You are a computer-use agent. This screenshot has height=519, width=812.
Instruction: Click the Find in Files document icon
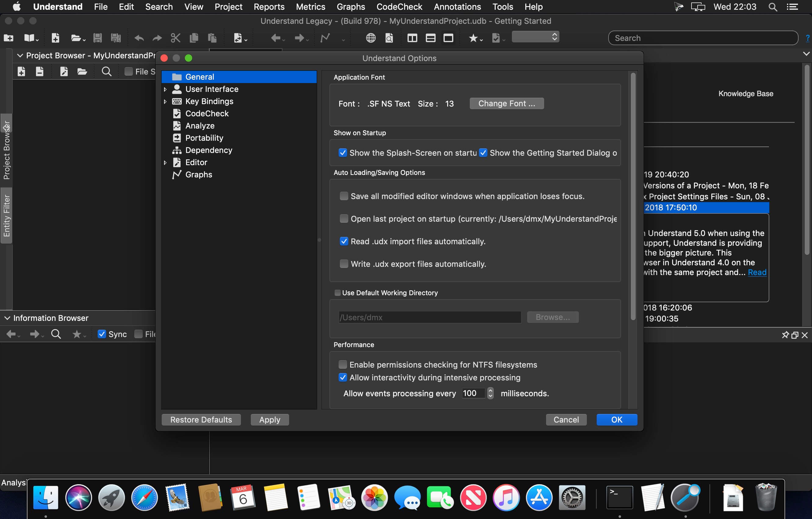pyautogui.click(x=389, y=38)
